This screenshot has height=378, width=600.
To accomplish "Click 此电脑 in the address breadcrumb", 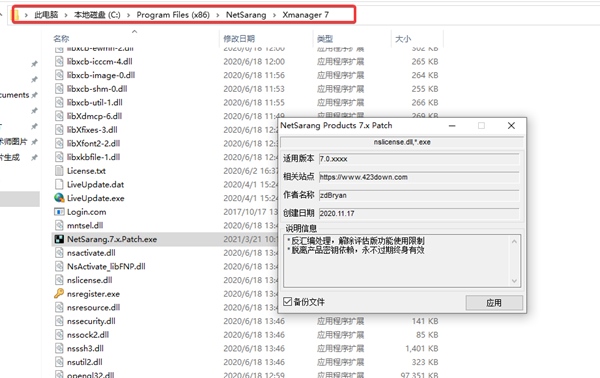I will 46,15.
